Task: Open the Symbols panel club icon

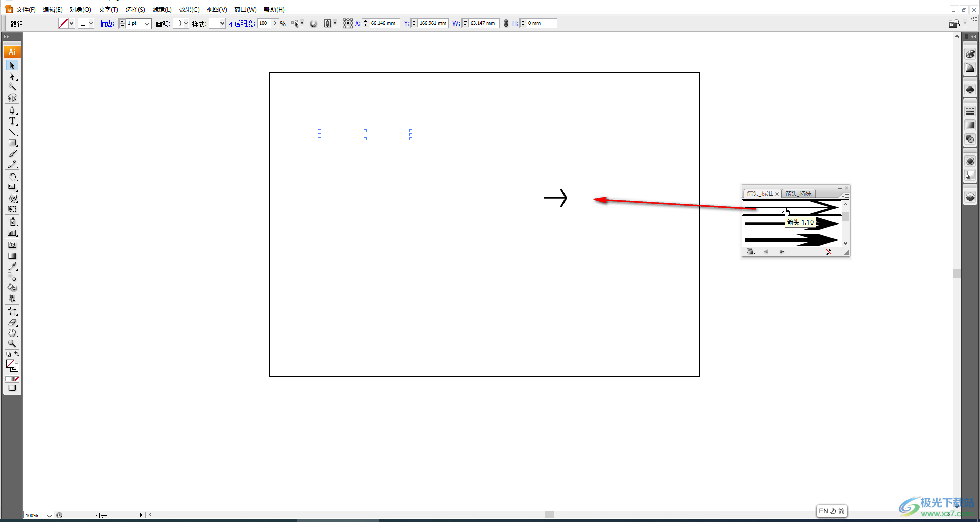Action: point(970,90)
